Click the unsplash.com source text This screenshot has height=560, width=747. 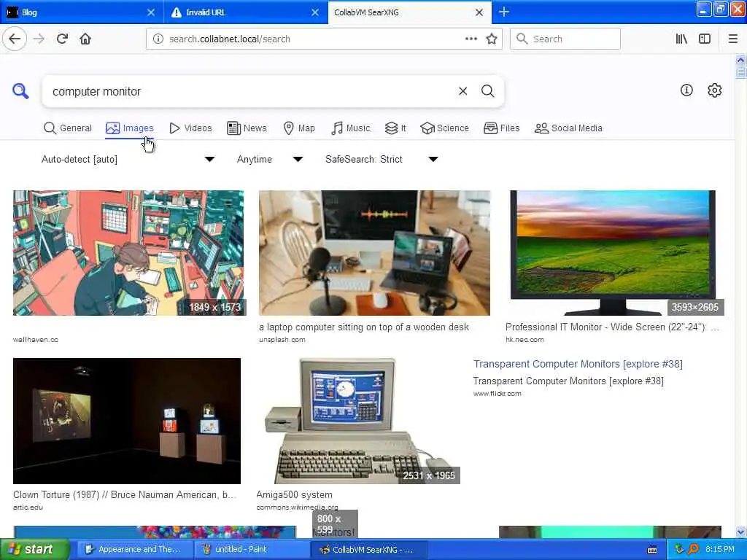282,340
